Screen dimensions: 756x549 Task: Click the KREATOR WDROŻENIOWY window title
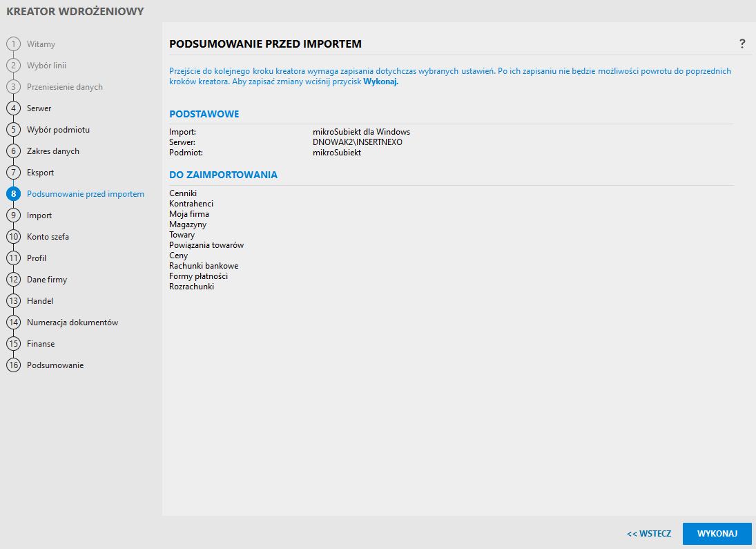(x=75, y=12)
